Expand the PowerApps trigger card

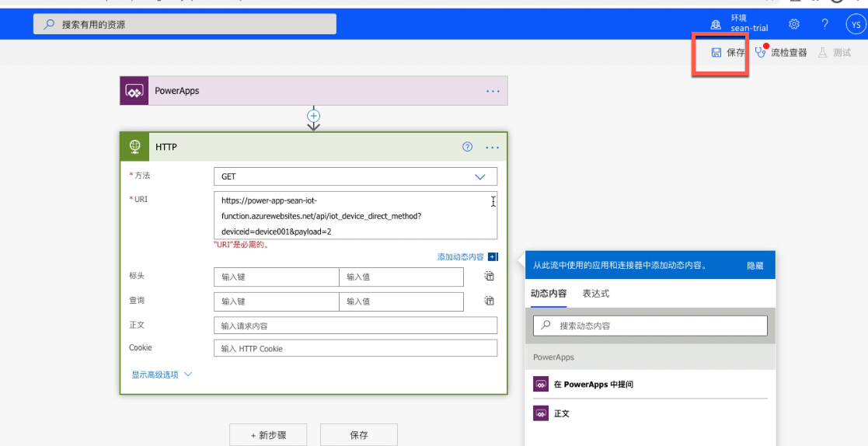tap(314, 91)
